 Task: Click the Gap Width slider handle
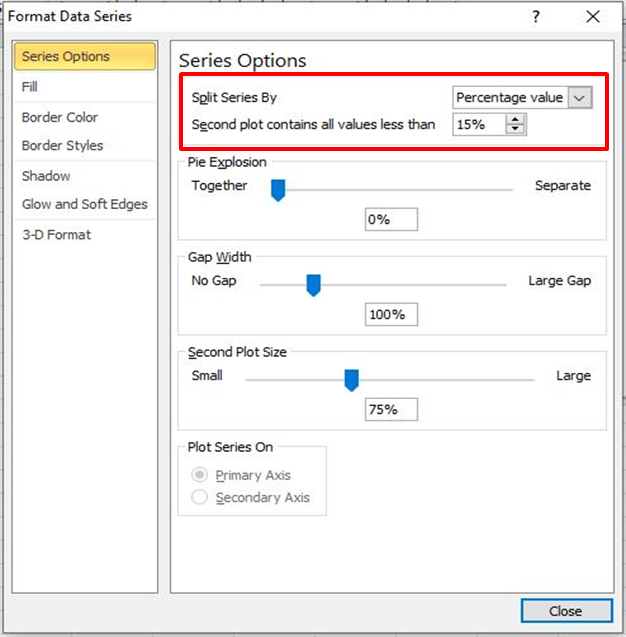(x=313, y=284)
